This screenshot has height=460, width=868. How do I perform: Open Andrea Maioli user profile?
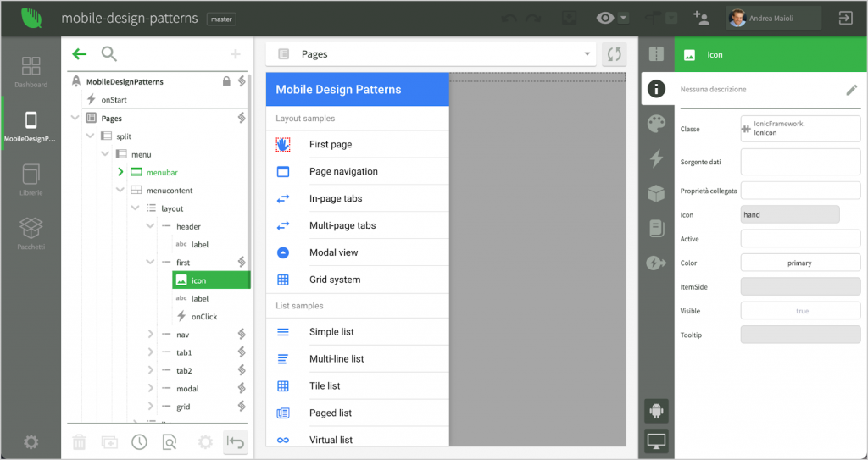[x=773, y=19]
